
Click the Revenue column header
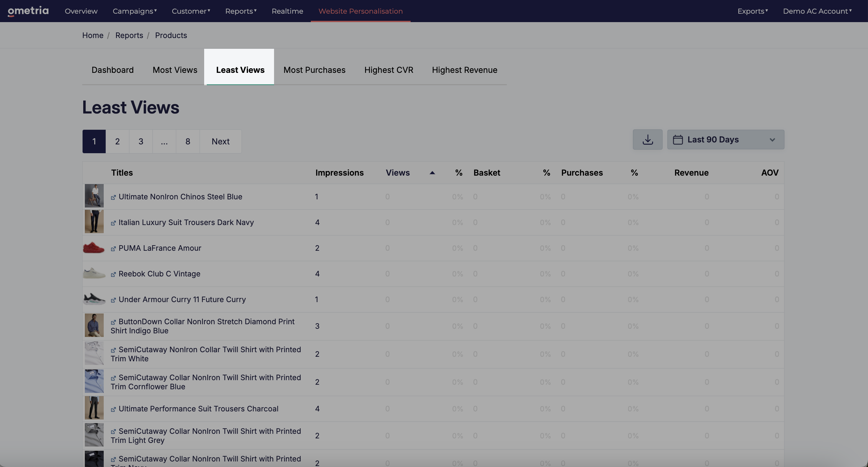click(x=691, y=173)
